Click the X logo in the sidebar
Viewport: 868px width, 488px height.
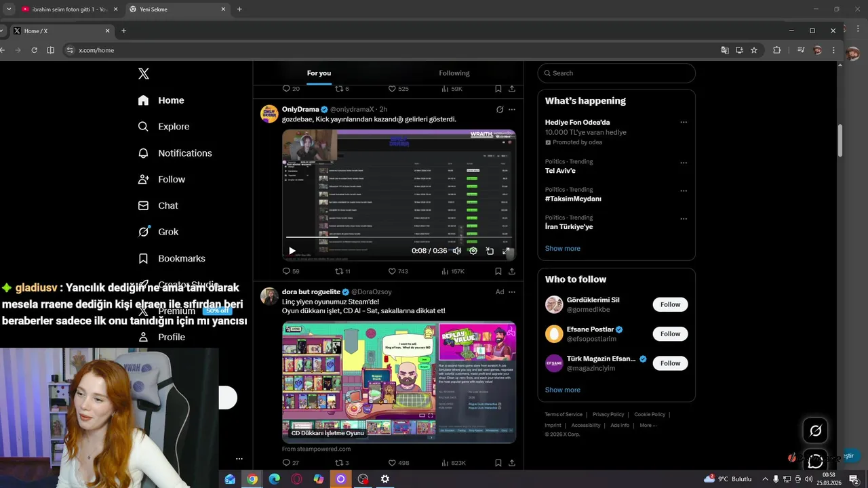pyautogui.click(x=144, y=74)
